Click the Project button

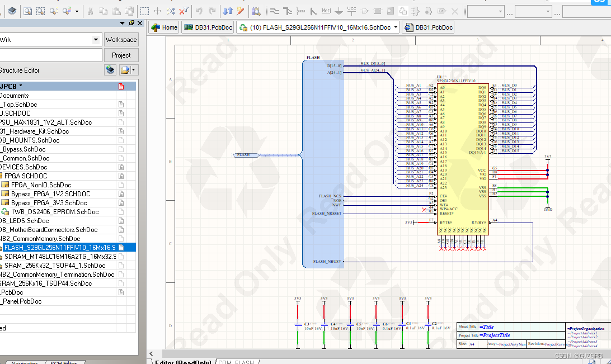pyautogui.click(x=121, y=55)
